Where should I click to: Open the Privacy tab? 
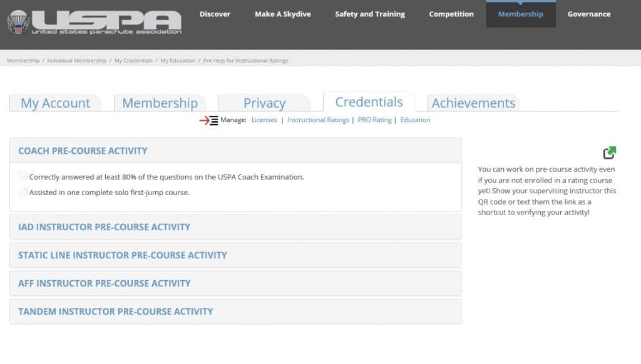[265, 103]
